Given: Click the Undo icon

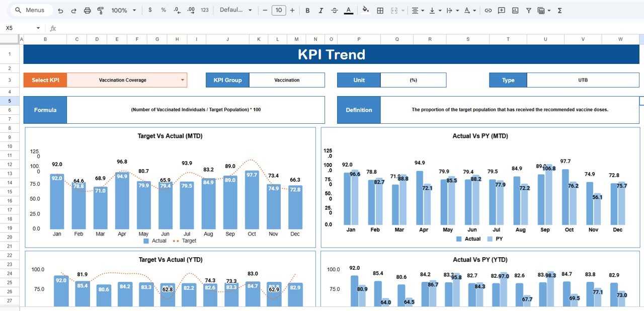Looking at the screenshot, I should [x=60, y=10].
